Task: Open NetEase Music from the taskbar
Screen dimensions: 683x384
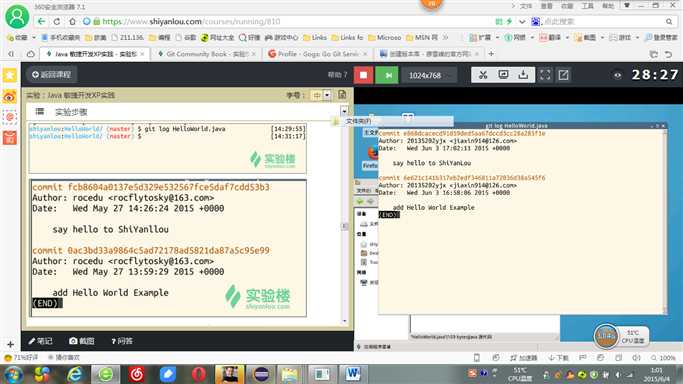Action: point(136,374)
